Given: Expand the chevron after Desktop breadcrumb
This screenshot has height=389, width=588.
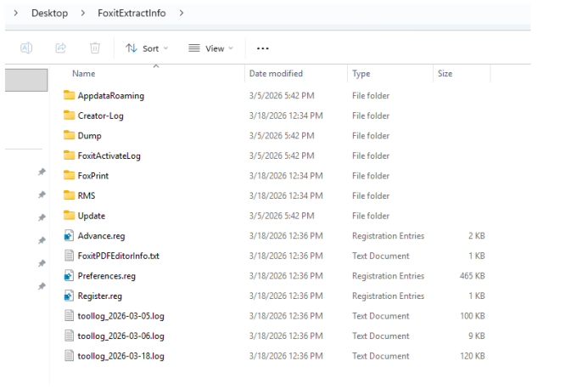Looking at the screenshot, I should (x=83, y=13).
